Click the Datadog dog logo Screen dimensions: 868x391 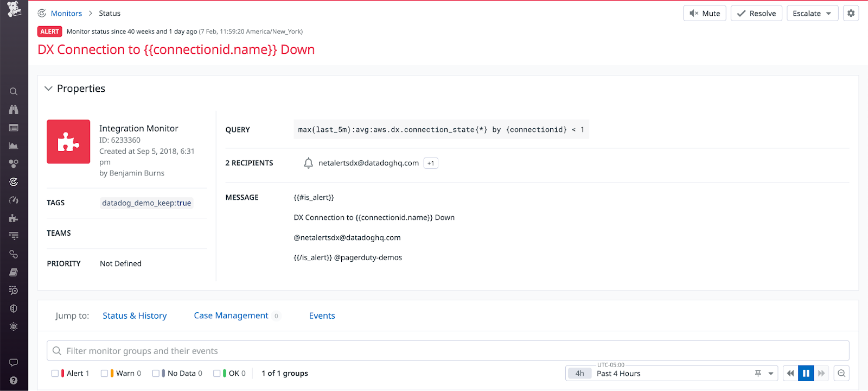(x=14, y=9)
